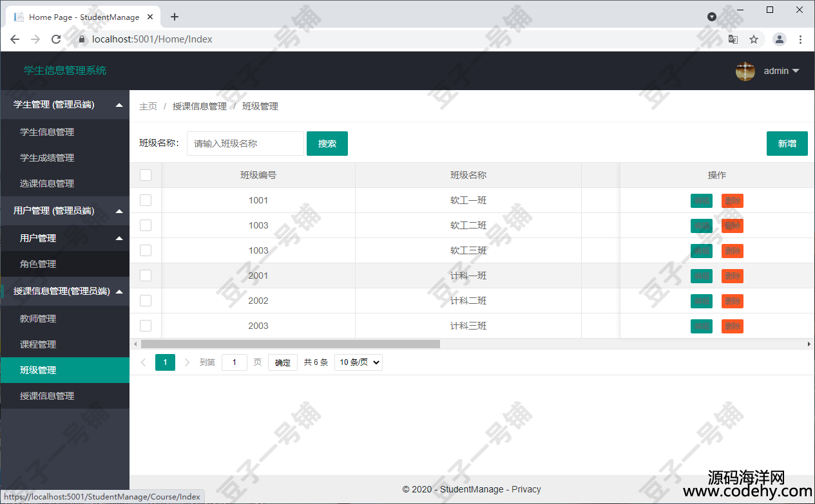Open a new browser tab
The image size is (815, 504).
click(x=175, y=17)
